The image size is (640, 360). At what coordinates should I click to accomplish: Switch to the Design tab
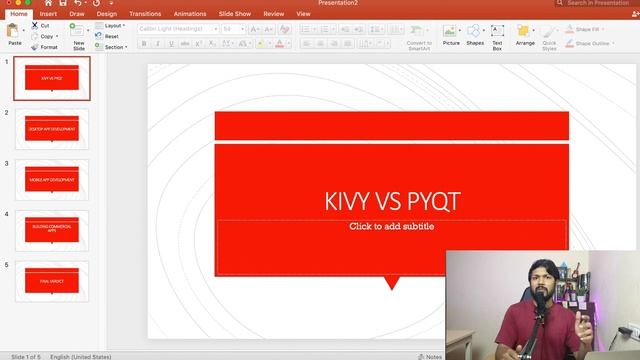point(107,14)
